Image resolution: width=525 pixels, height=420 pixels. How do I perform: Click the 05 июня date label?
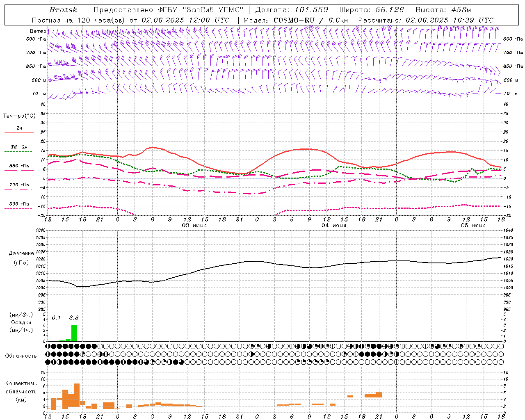[473, 226]
